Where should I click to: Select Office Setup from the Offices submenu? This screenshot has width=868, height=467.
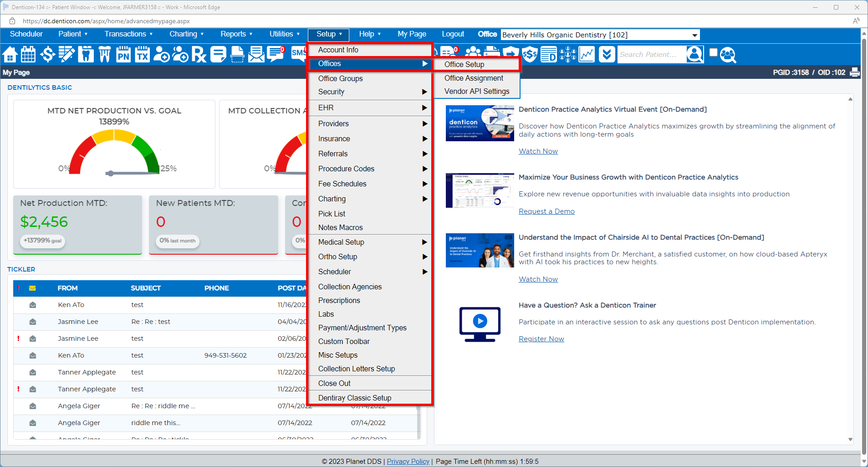(x=476, y=64)
